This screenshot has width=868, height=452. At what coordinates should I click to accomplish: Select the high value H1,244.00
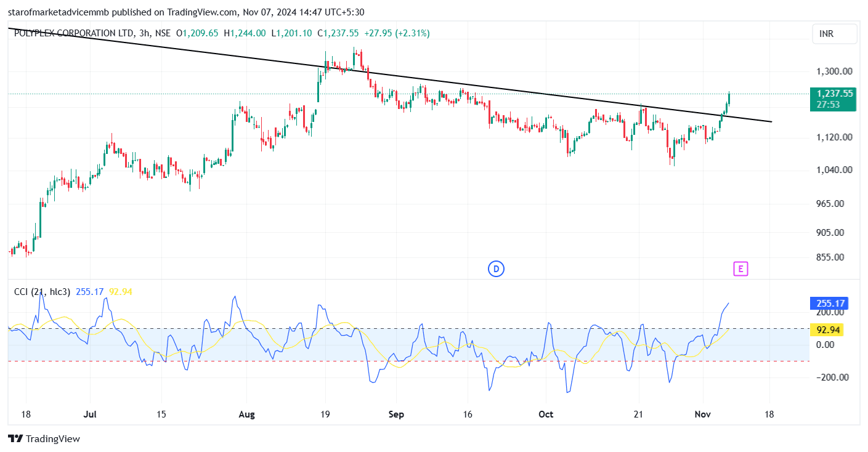click(x=245, y=33)
